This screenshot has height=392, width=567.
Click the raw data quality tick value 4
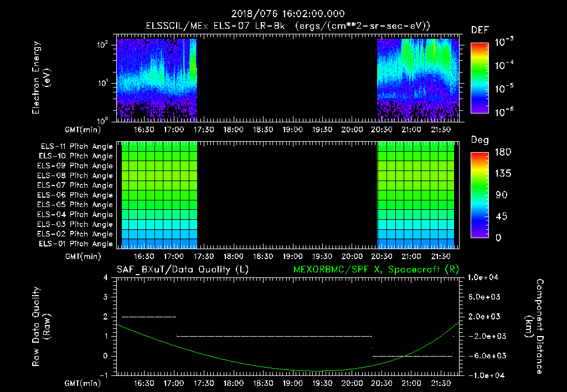(x=105, y=277)
